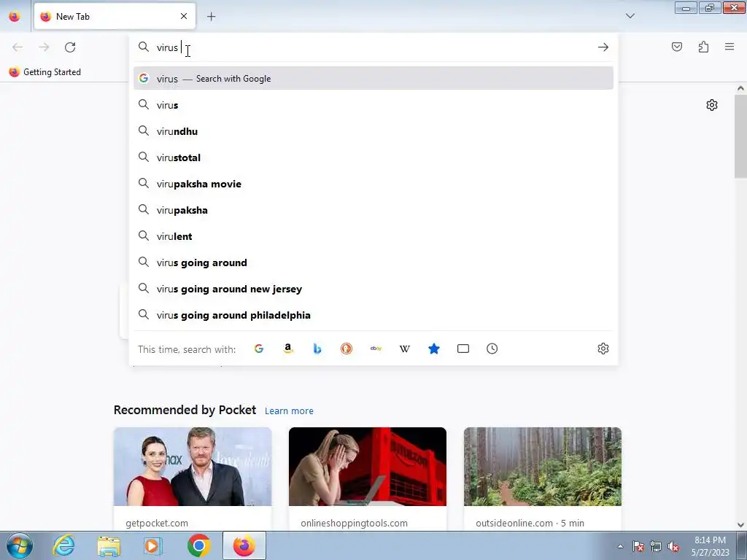Viewport: 747px width, 560px height.
Task: Open a new tab with plus button
Action: 211,17
